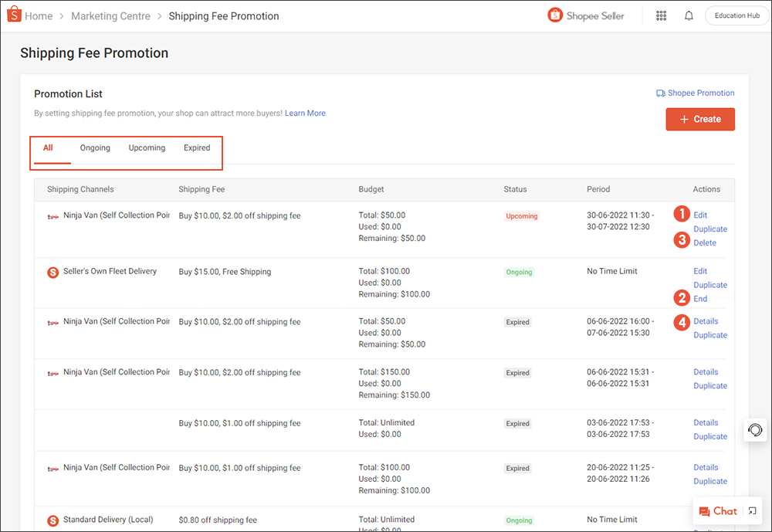772x532 pixels.
Task: Click the Shopee logo in the breadcrumb
Action: tap(12, 15)
